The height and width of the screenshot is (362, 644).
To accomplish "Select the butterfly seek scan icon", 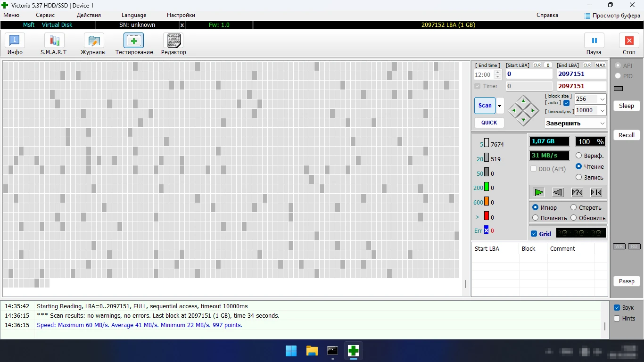I will pos(596,192).
